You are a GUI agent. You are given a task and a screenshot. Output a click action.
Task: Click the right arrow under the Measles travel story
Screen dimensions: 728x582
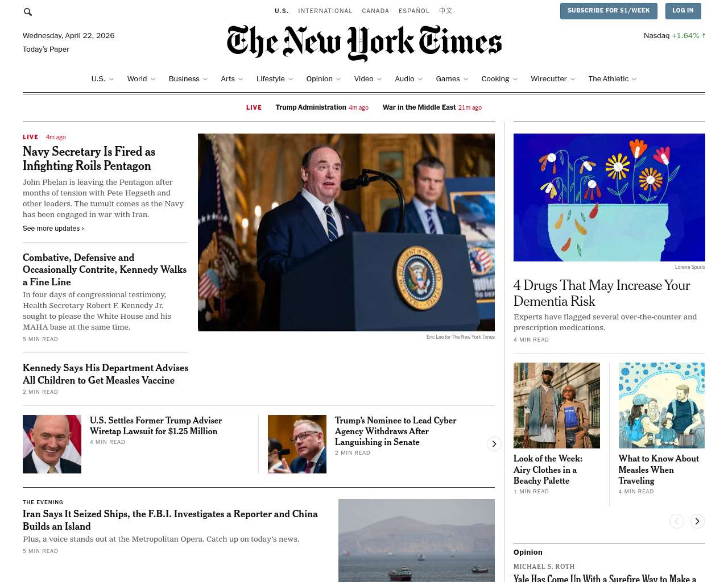[697, 521]
